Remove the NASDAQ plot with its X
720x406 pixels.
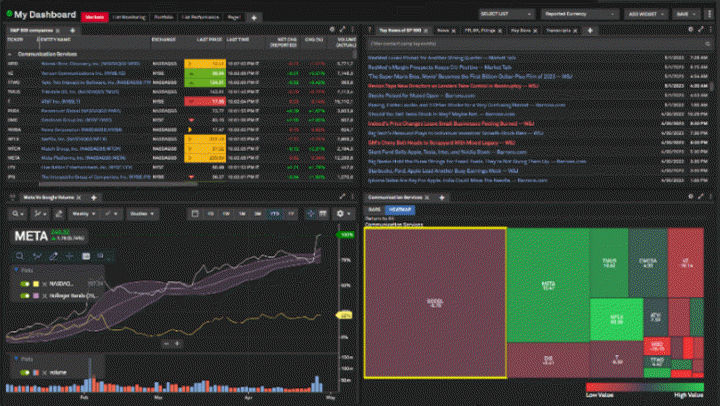click(45, 284)
